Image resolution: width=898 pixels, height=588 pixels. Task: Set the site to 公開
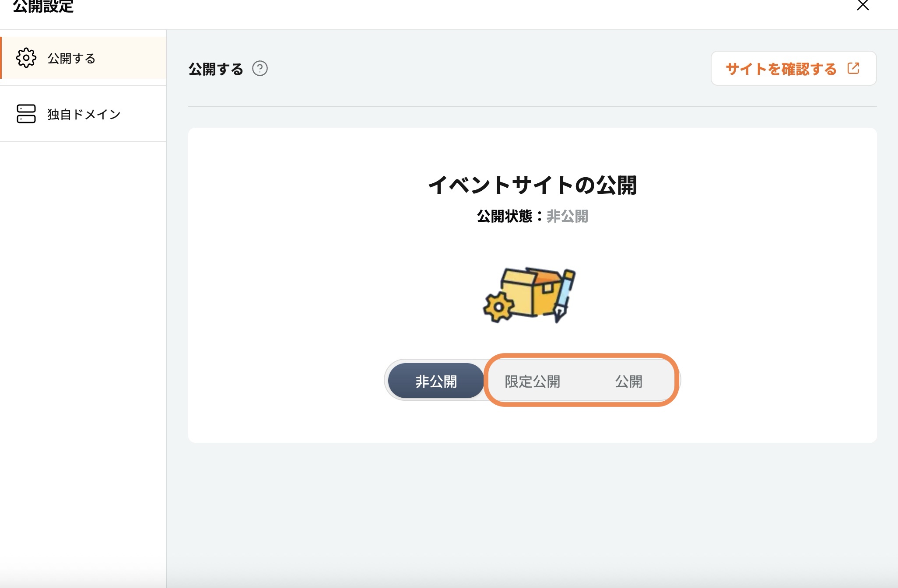tap(628, 381)
